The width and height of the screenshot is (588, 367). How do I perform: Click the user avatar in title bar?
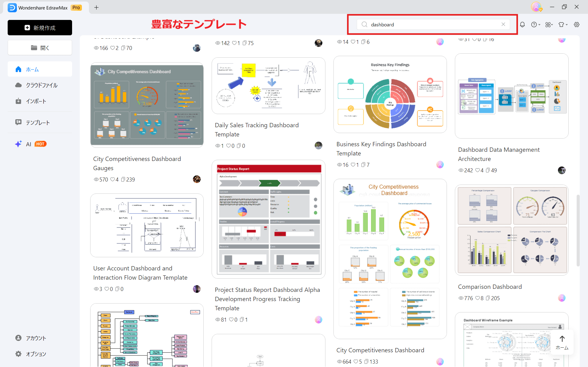pyautogui.click(x=536, y=7)
